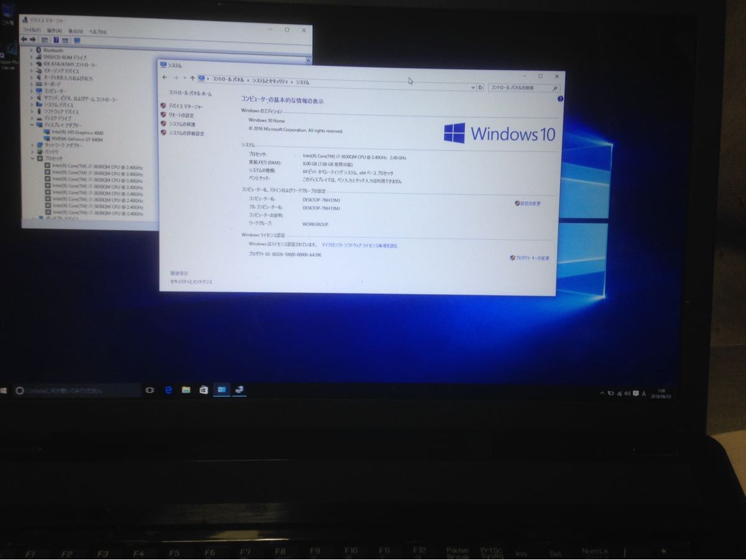The height and width of the screenshot is (560, 746).
Task: Select Intel(R) HD Graphics 4000 device
Action: [77, 132]
